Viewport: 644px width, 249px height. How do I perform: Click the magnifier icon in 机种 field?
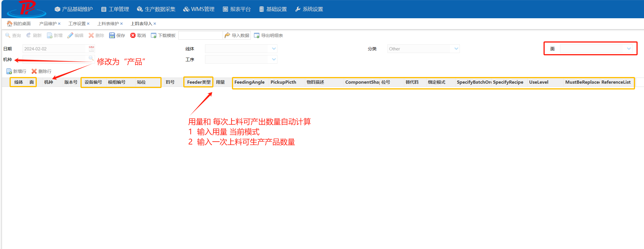click(91, 58)
